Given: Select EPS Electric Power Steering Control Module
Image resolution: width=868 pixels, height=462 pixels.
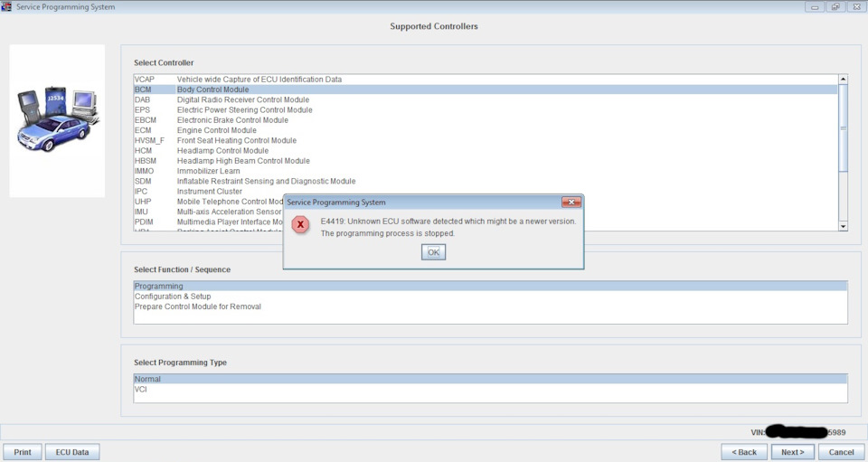Looking at the screenshot, I should click(x=486, y=110).
